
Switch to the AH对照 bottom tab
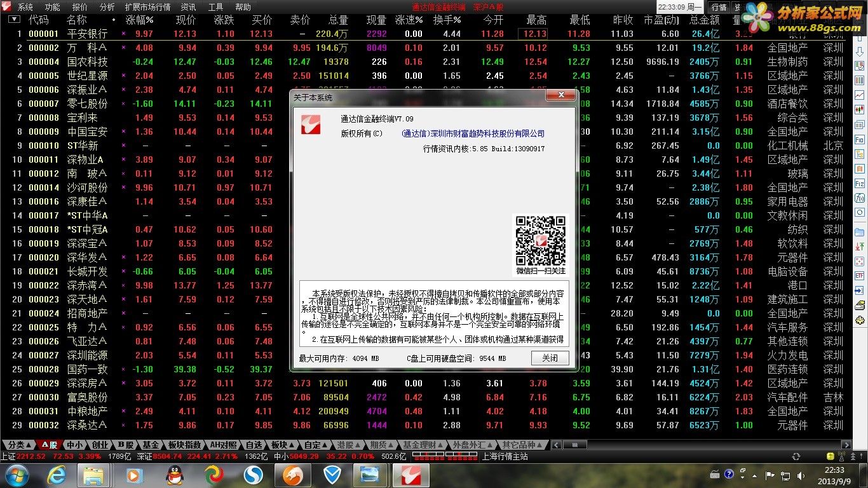coord(224,445)
